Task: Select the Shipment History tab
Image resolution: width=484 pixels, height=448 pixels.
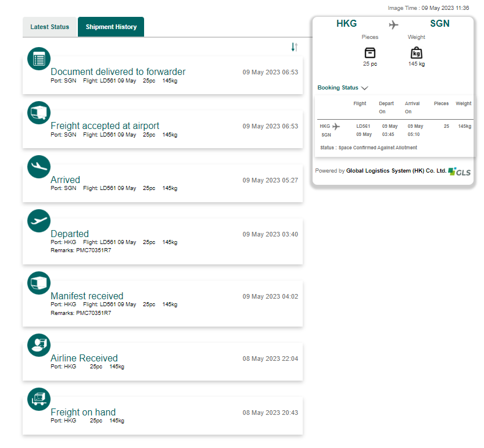Action: tap(111, 27)
